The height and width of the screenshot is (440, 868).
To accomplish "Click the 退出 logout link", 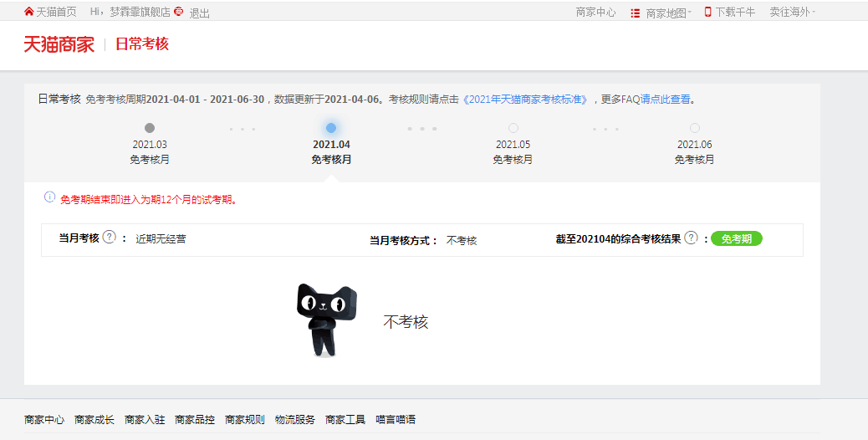I will (200, 13).
